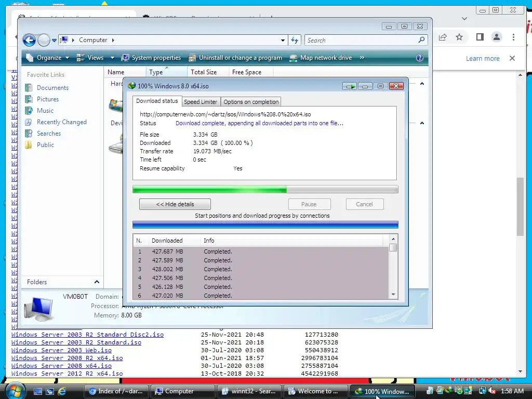Collapse the Hard Disk Drives group chevron

[x=422, y=84]
